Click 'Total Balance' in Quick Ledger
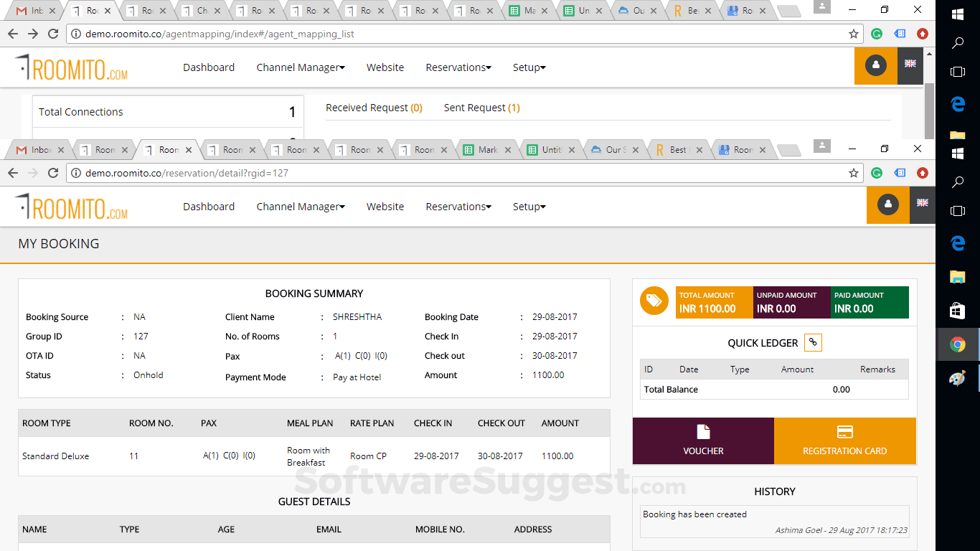 tap(671, 390)
